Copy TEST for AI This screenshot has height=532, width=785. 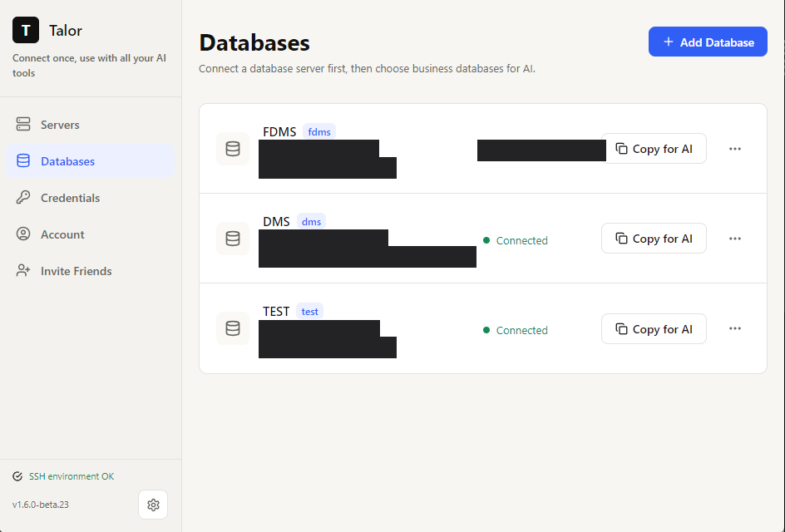pyautogui.click(x=654, y=329)
